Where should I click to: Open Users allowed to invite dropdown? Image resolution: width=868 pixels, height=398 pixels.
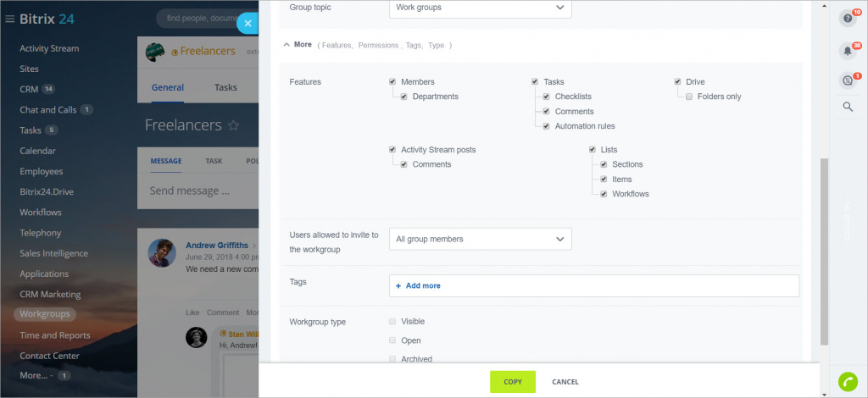pos(481,239)
